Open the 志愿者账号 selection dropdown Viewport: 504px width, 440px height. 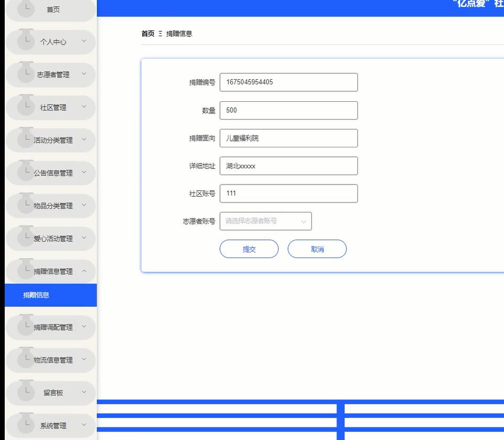click(x=266, y=221)
